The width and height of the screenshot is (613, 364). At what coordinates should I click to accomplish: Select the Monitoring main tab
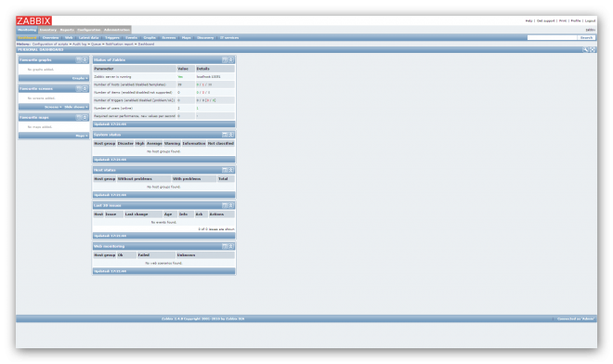27,30
